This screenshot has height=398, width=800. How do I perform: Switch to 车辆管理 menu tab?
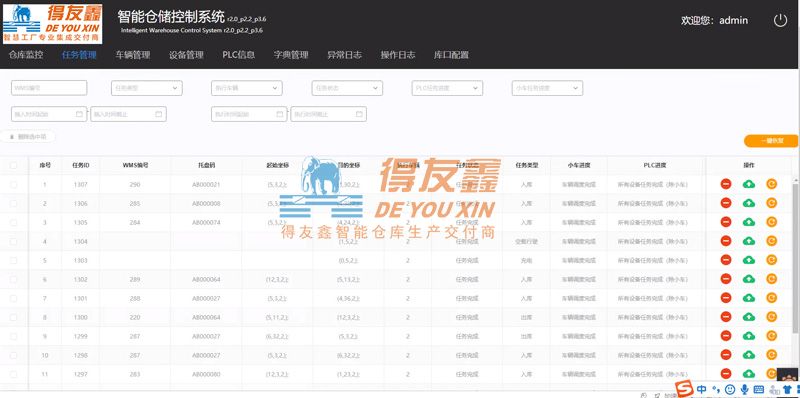point(133,55)
